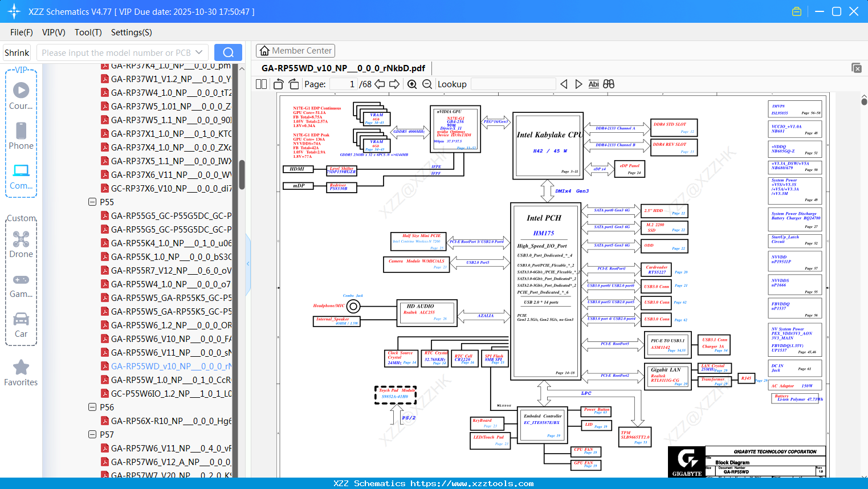Open the File(F) menu
This screenshot has width=868, height=489.
pyautogui.click(x=22, y=32)
